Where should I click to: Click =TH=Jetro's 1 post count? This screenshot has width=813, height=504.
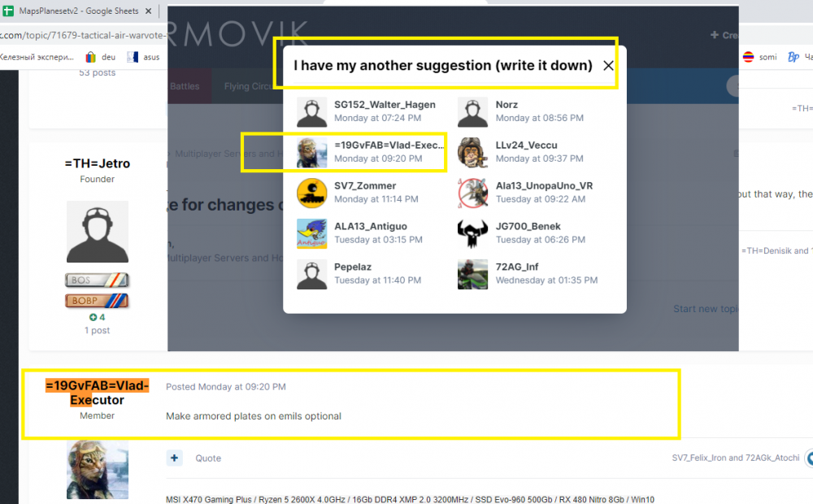(x=98, y=330)
